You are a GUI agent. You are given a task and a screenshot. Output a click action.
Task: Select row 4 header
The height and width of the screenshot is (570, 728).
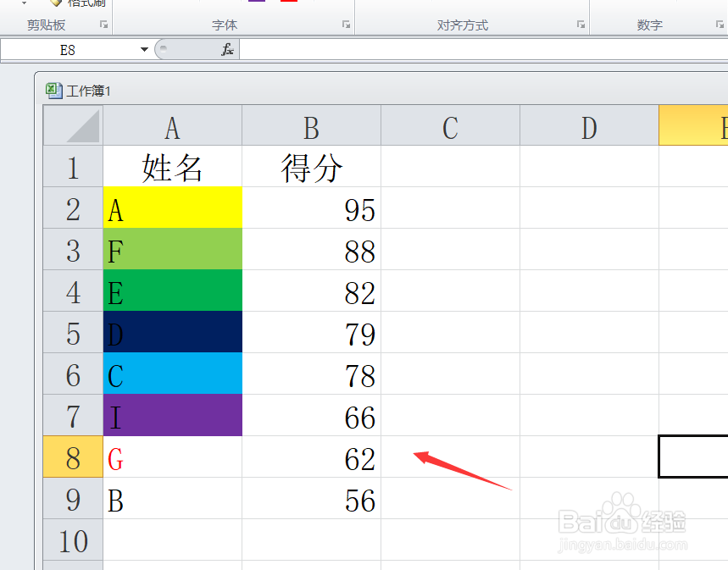click(73, 291)
